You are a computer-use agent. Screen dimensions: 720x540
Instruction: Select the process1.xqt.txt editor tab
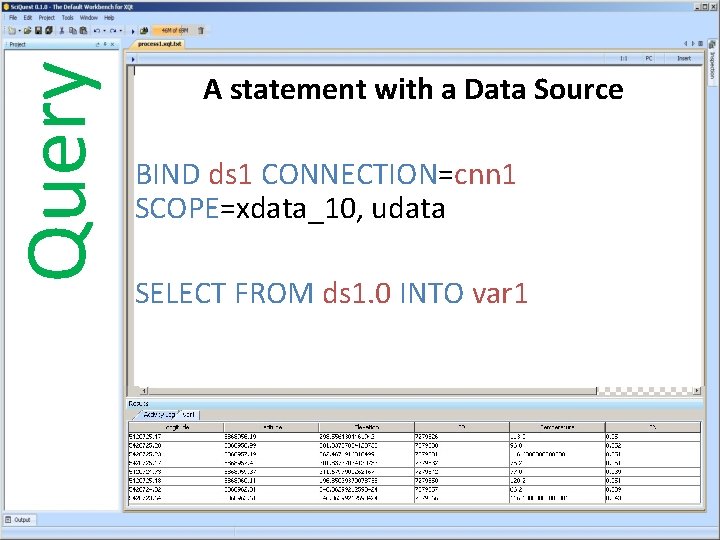pos(159,44)
